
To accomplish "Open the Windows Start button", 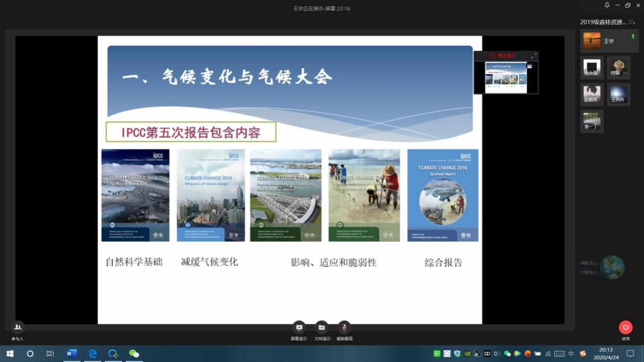I will pos(10,353).
